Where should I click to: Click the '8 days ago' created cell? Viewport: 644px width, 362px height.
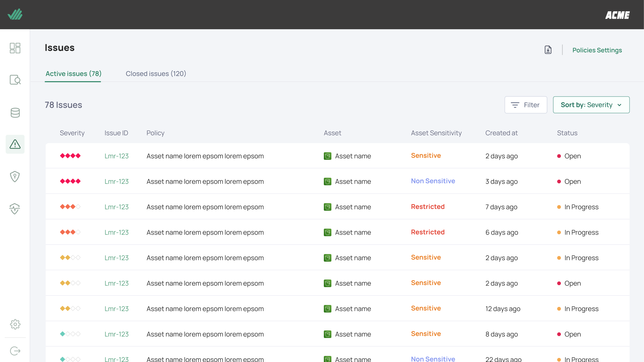(502, 334)
